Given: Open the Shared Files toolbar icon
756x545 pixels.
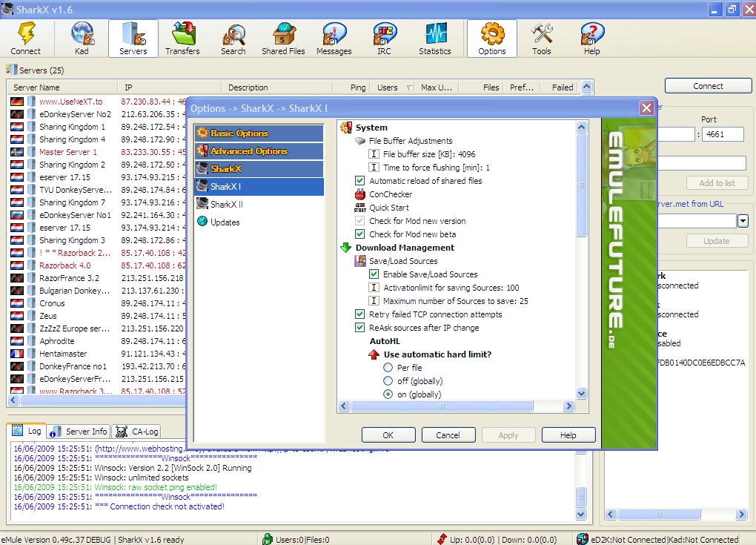Looking at the screenshot, I should (x=283, y=39).
